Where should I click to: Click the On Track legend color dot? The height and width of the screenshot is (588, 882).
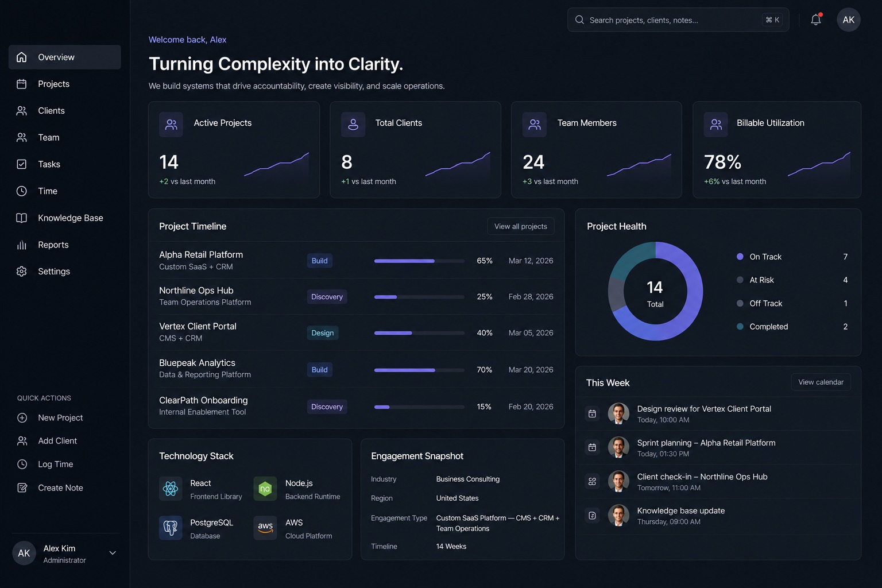click(x=740, y=257)
